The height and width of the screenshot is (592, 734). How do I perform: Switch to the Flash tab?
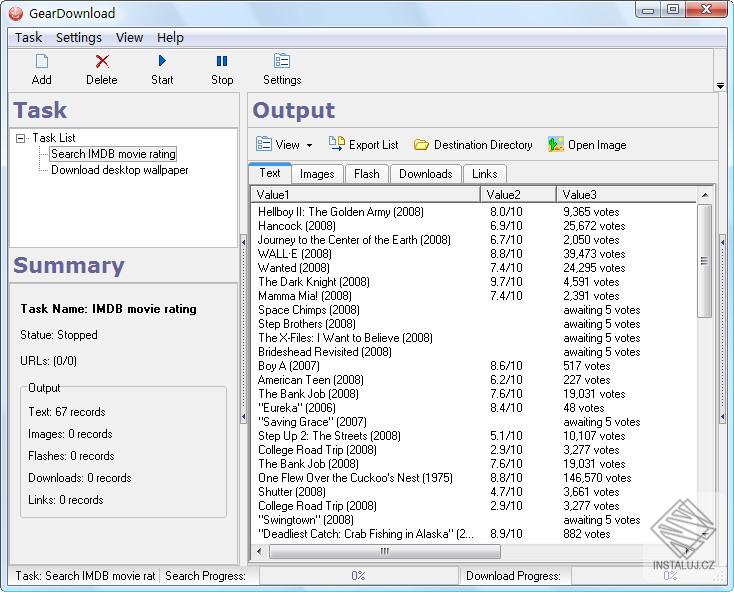tap(367, 174)
